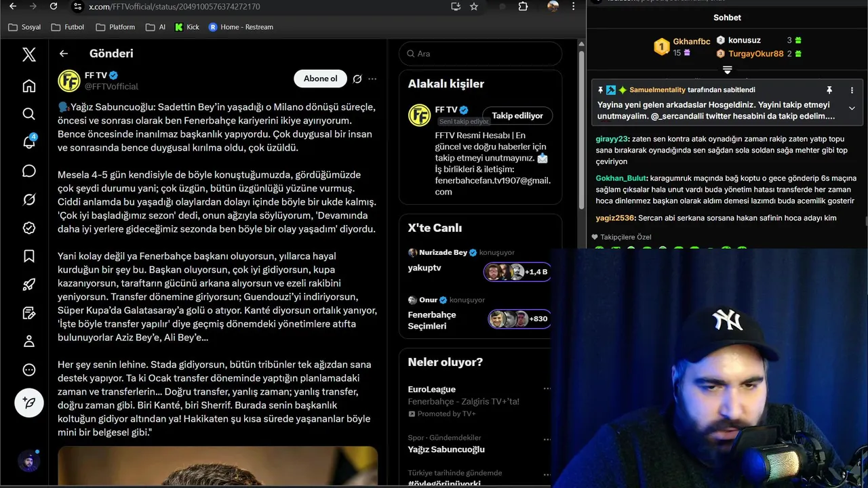Open Explore with the magnifier sidebar icon
Image resolution: width=868 pixels, height=488 pixels.
28,114
